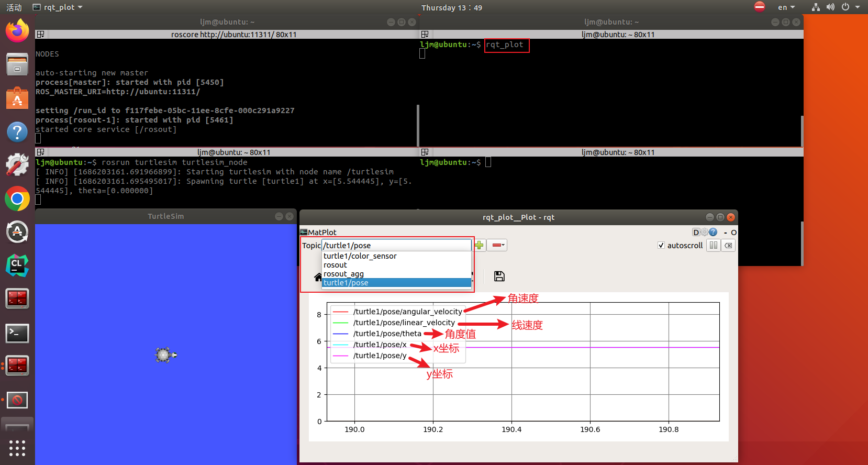Screen dimensions: 868x465
Task: Select rosout from the topic suggestions
Action: pos(397,265)
